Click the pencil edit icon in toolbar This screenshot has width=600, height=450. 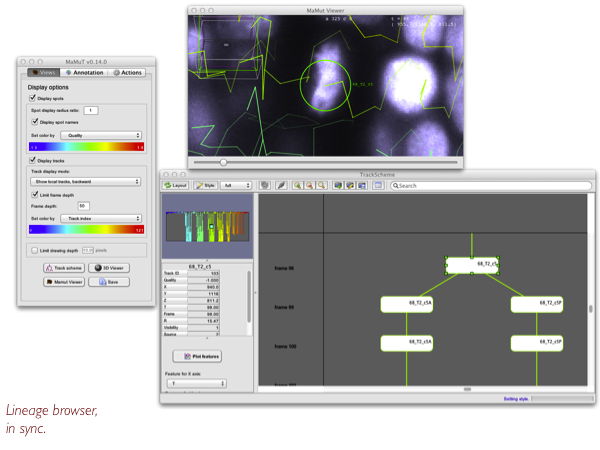coord(282,185)
